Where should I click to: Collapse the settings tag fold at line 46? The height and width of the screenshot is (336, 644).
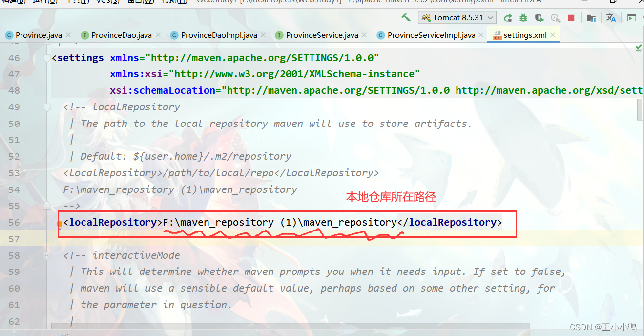[47, 58]
